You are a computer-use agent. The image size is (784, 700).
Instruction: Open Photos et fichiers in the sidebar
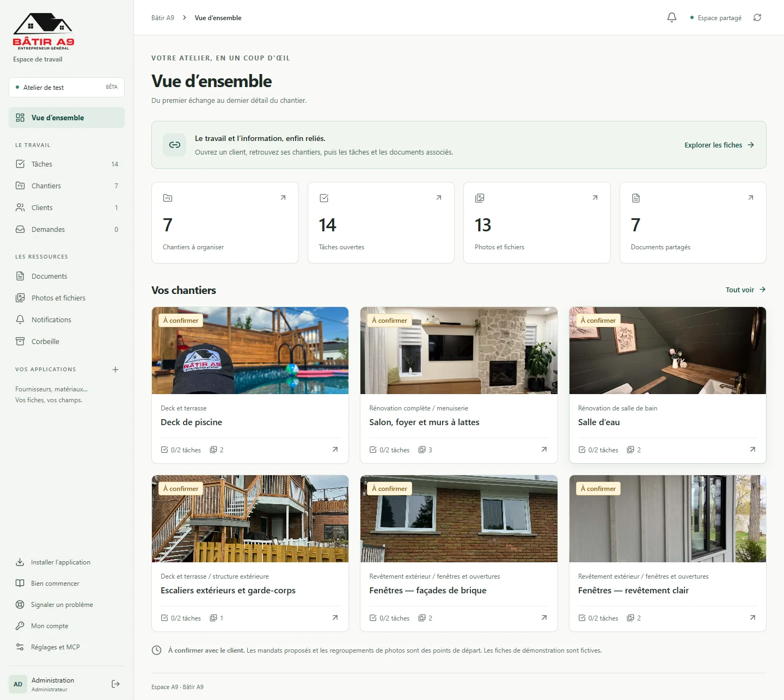(x=66, y=298)
